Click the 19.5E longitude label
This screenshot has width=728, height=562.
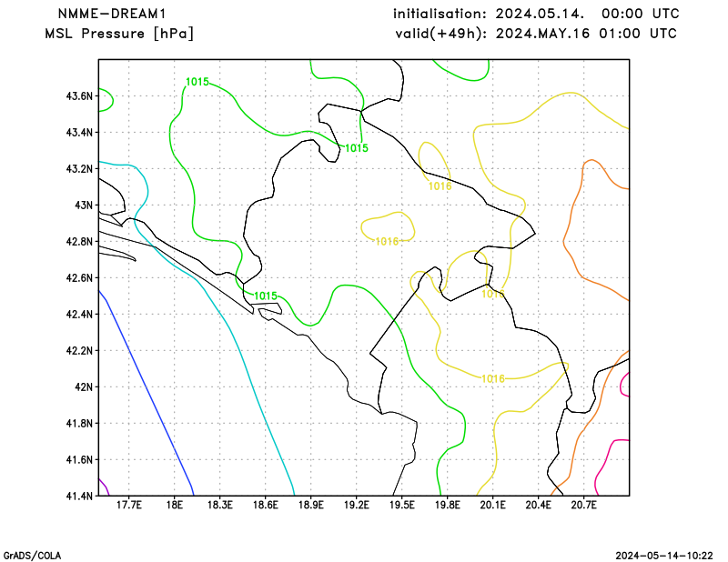pos(401,505)
